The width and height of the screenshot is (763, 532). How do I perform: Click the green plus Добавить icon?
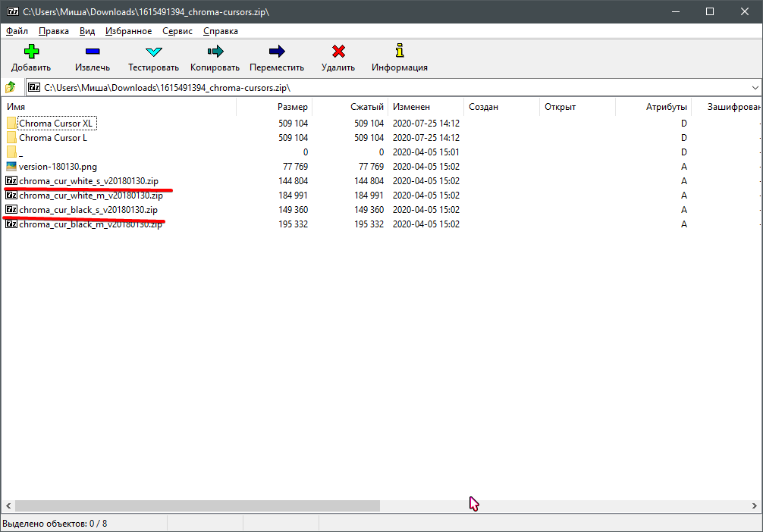tap(32, 51)
